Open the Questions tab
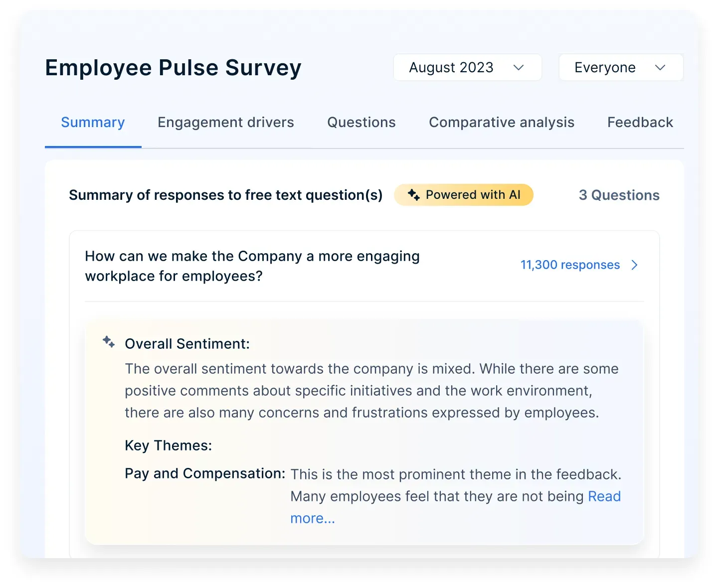This screenshot has width=718, height=588. (x=361, y=123)
